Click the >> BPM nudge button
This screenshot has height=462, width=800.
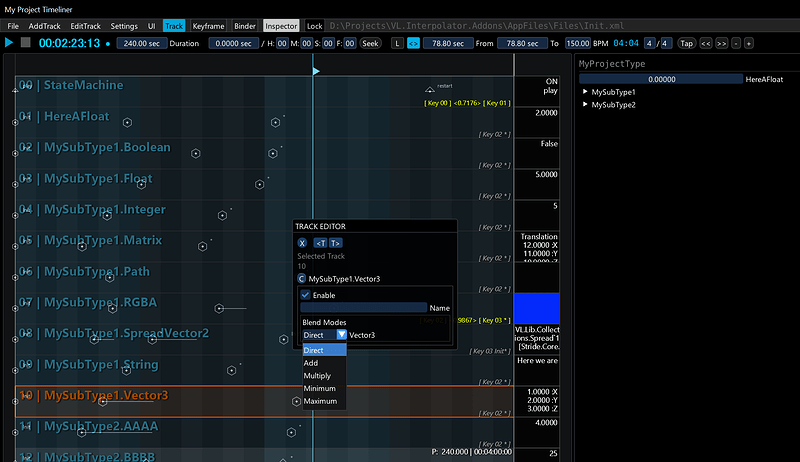[721, 43]
